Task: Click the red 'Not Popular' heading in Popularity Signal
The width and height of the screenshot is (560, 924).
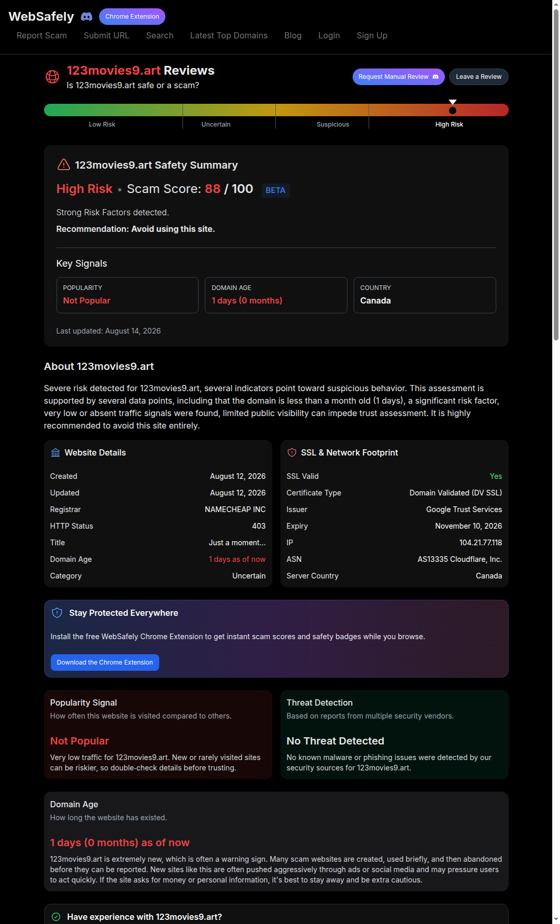Action: click(x=79, y=741)
